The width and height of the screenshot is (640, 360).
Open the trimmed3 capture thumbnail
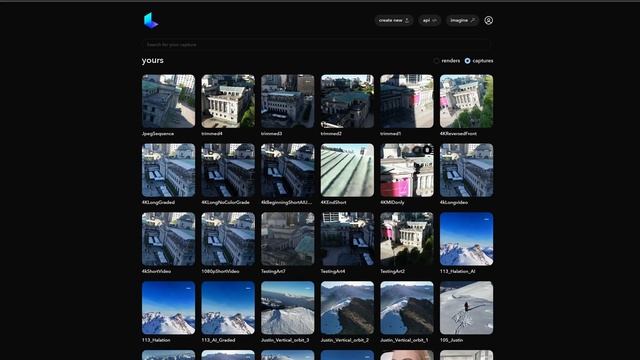pos(288,101)
